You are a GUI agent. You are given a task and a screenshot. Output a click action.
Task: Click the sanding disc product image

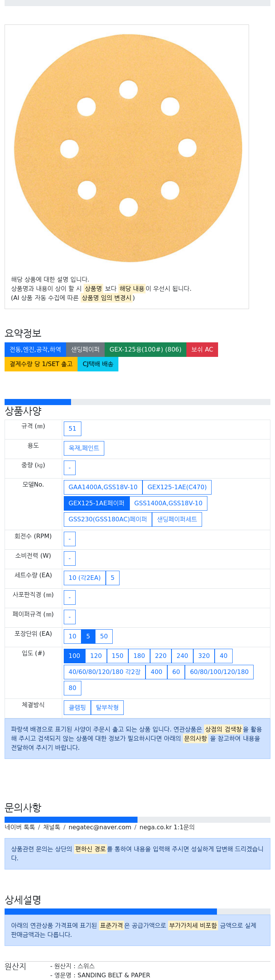128,148
